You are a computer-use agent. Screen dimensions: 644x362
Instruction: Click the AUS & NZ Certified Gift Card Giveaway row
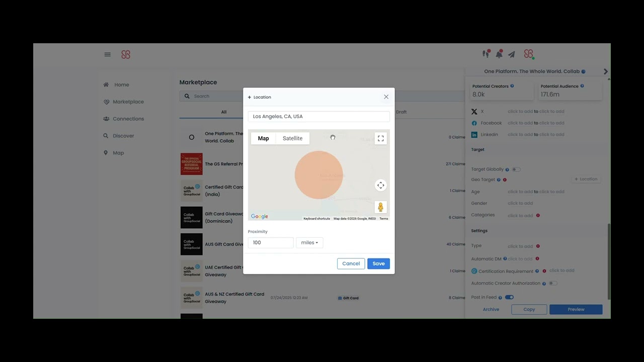[x=322, y=298]
